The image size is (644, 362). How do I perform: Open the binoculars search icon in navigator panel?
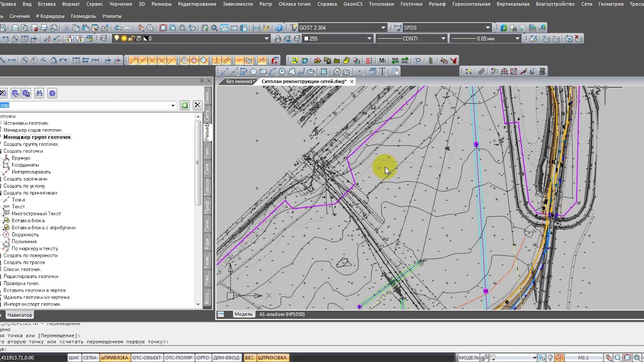tap(39, 93)
